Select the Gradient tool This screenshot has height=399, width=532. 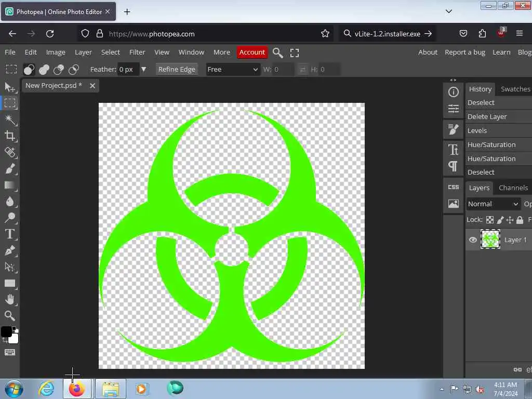pyautogui.click(x=10, y=185)
